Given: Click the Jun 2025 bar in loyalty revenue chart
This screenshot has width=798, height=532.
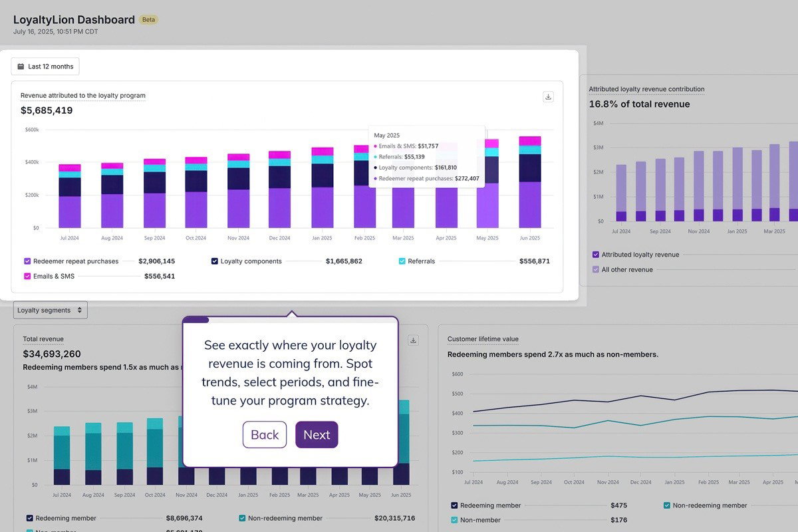Looking at the screenshot, I should point(530,182).
